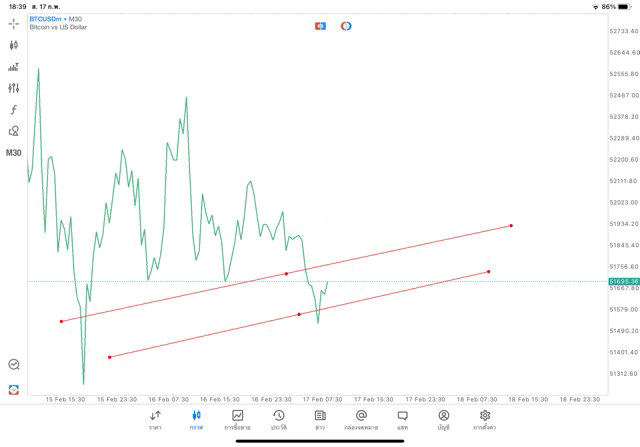Select the upper red trendline right endpoint
Screen dimensions: 640x447
(511, 225)
